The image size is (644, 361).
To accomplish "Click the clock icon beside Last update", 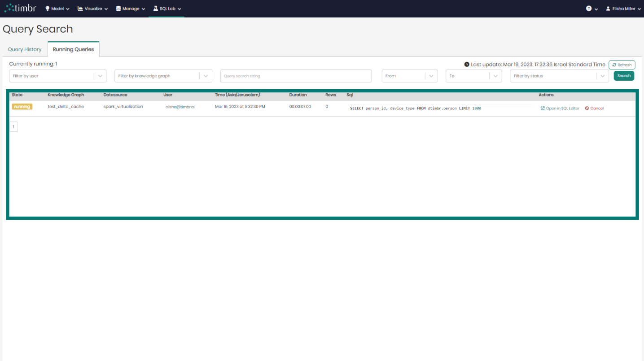I will click(466, 64).
